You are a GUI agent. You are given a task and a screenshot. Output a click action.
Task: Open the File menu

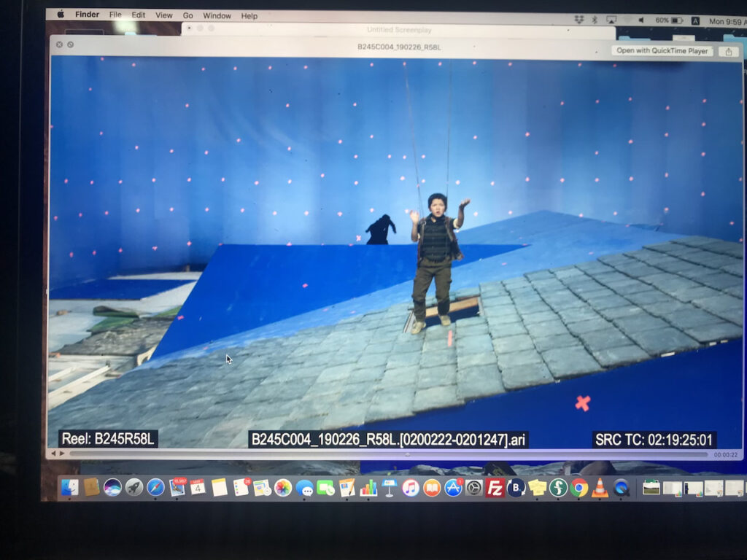(x=115, y=15)
